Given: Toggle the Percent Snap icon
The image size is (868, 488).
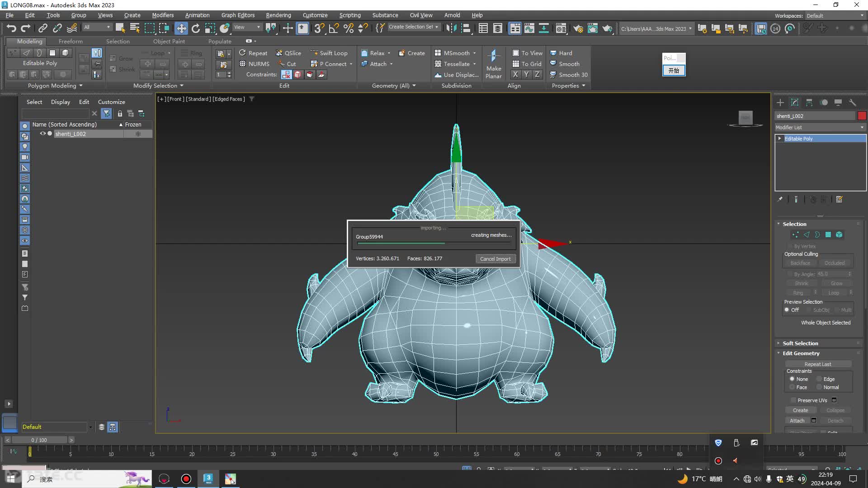Looking at the screenshot, I should (x=348, y=28).
